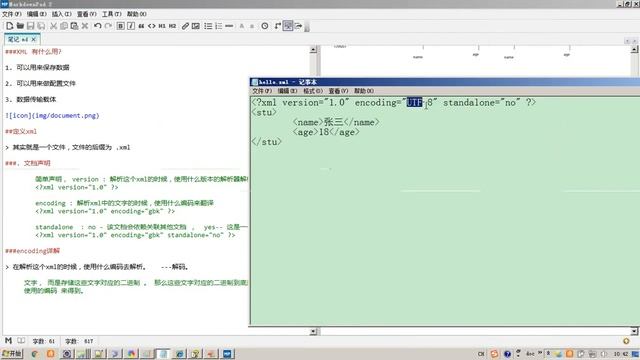Click the hello.xml Notepad title bar

(444, 82)
